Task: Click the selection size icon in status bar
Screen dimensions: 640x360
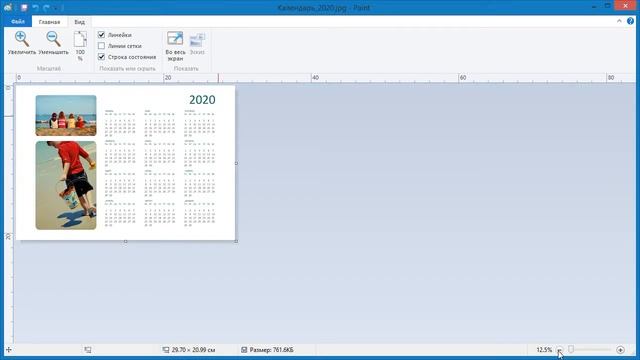Action: 88,350
